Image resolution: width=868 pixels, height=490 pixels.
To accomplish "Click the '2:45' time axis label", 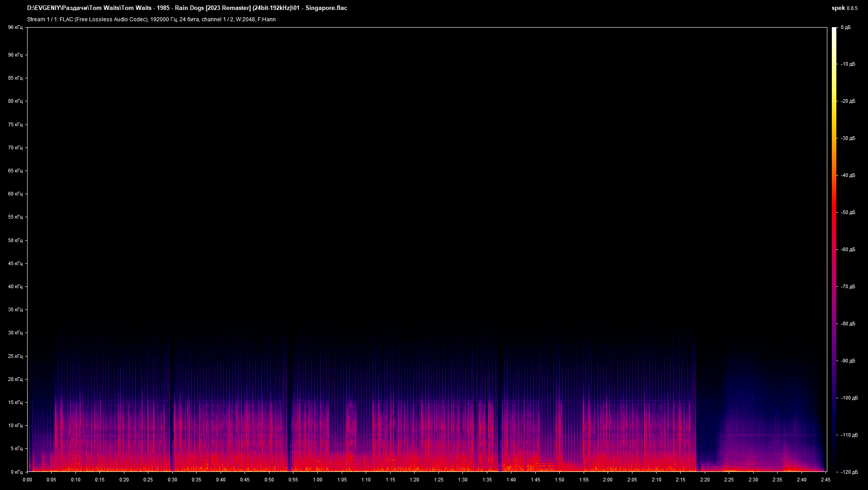I will click(826, 480).
